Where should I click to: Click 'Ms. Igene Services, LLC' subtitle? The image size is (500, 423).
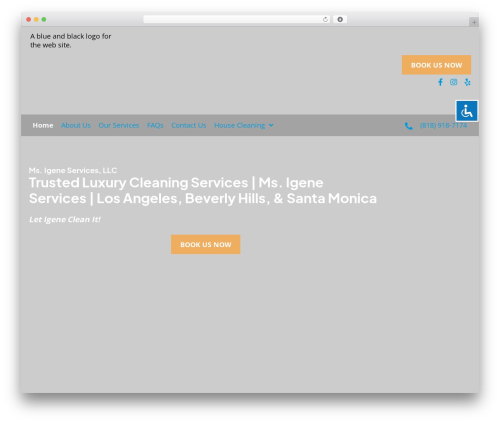click(73, 170)
